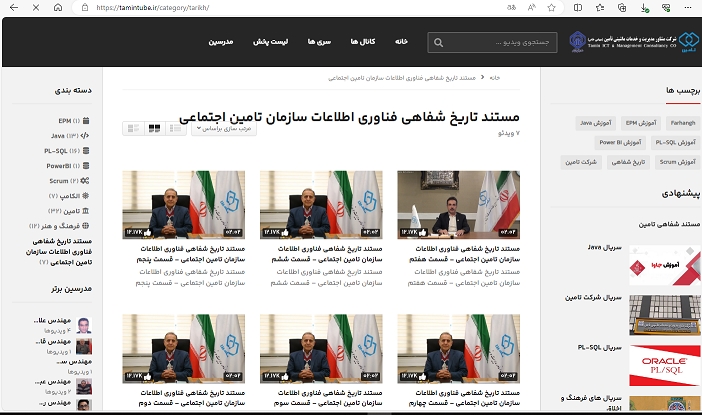702x415 pixels.
Task: Open the قسمت ششم video thumbnail
Action: (321, 205)
